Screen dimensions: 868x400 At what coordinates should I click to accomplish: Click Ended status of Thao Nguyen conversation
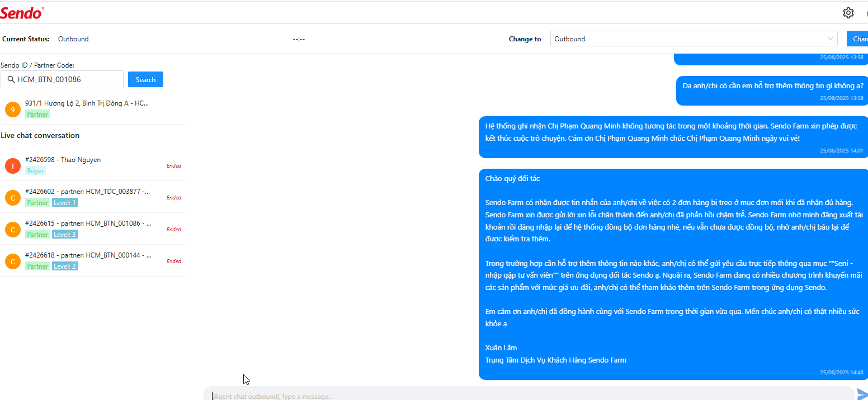[x=174, y=166]
